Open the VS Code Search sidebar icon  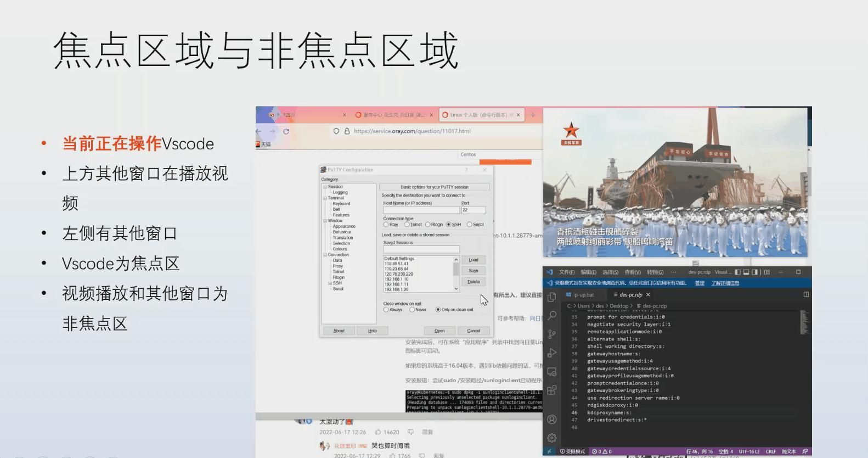point(552,315)
